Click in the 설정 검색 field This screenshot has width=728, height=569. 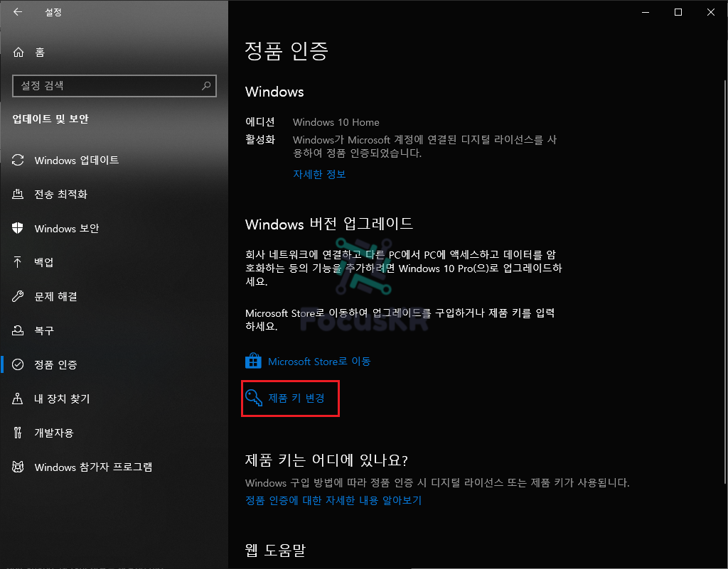tap(114, 86)
